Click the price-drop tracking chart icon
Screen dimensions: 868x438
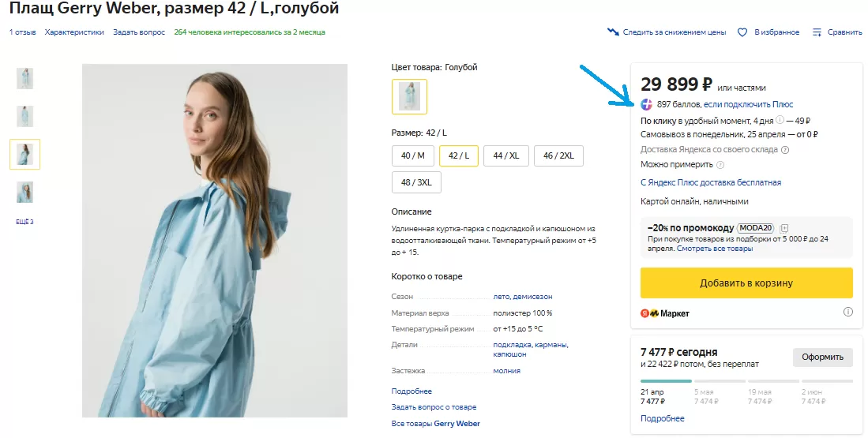click(613, 32)
